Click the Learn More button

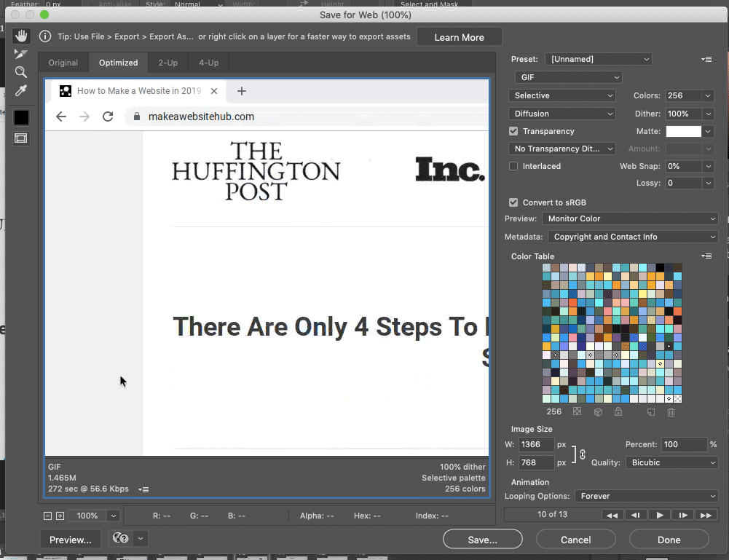click(460, 37)
